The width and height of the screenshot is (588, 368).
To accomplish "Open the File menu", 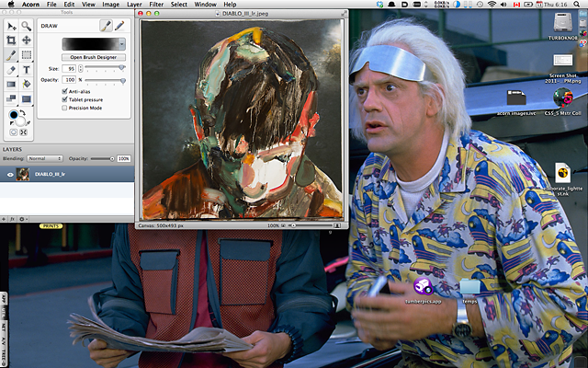I will tap(51, 4).
